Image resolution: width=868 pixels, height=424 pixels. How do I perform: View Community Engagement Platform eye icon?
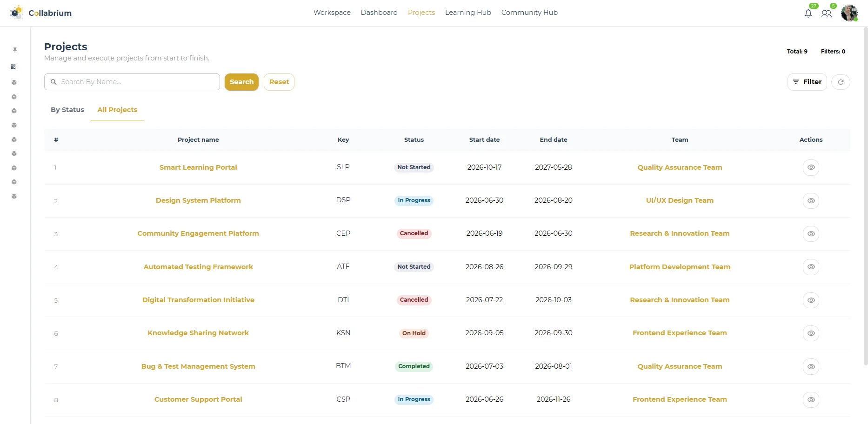pos(811,234)
